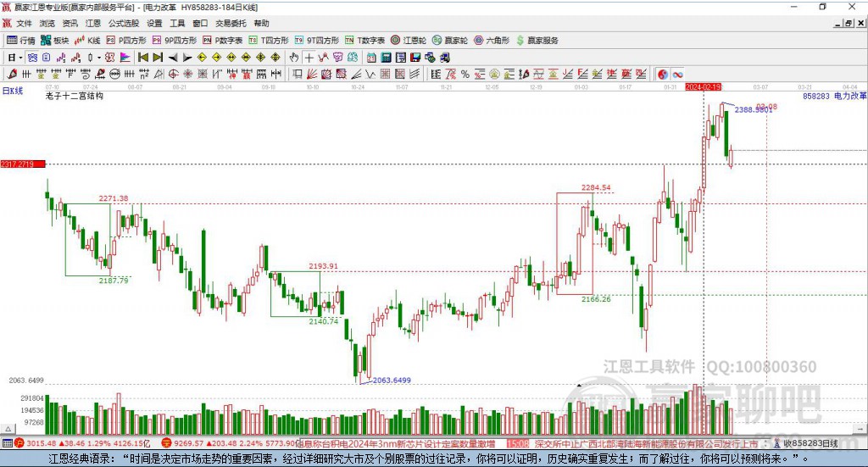Screen dimensions: 868x467
Task: Click the 2271.38 price annotation
Action: [x=114, y=198]
